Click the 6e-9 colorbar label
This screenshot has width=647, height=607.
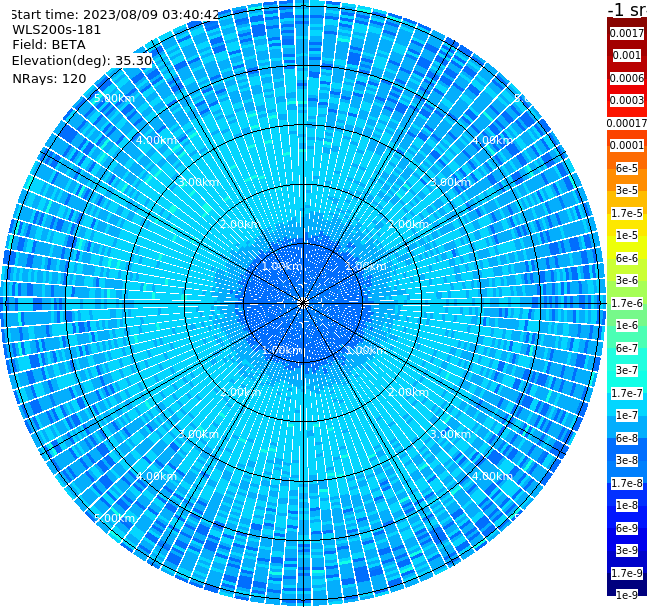click(627, 528)
